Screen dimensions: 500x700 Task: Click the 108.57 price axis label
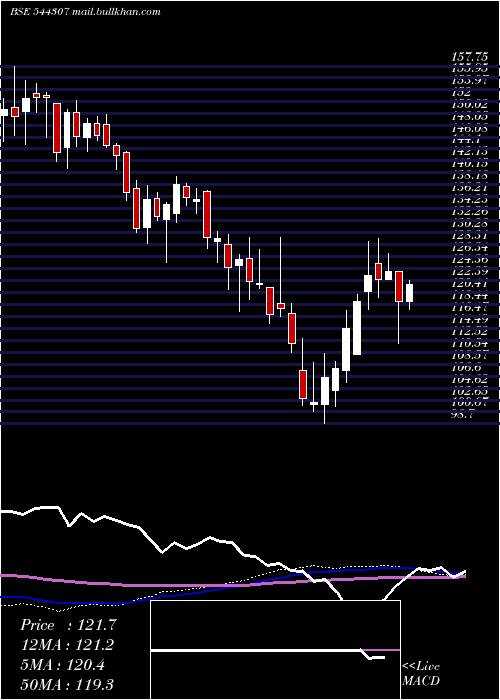point(472,356)
